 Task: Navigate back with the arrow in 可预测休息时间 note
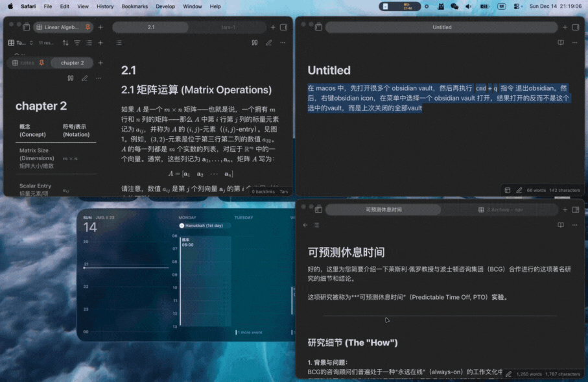(x=305, y=225)
